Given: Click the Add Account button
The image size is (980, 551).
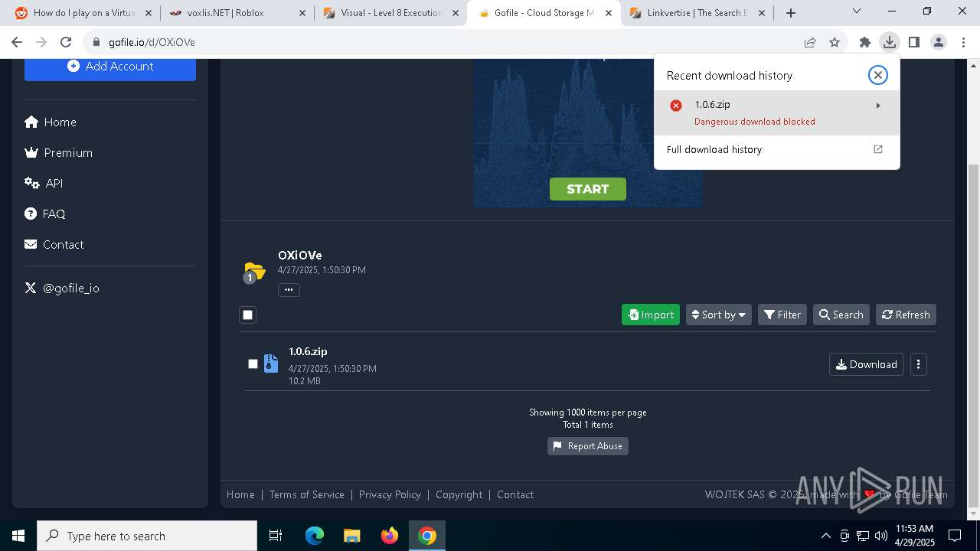Looking at the screenshot, I should pyautogui.click(x=110, y=67).
